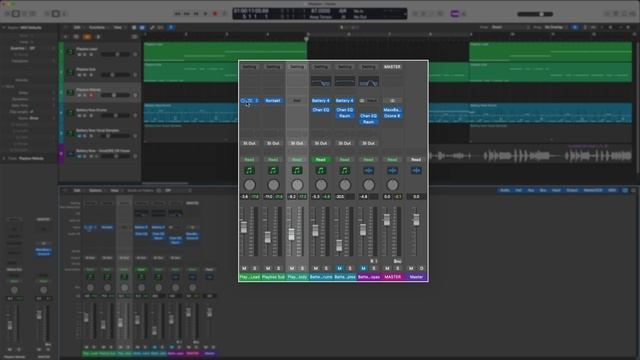640x360 pixels.
Task: Solo the MASTER strip in magnified mixer
Action: tap(398, 268)
